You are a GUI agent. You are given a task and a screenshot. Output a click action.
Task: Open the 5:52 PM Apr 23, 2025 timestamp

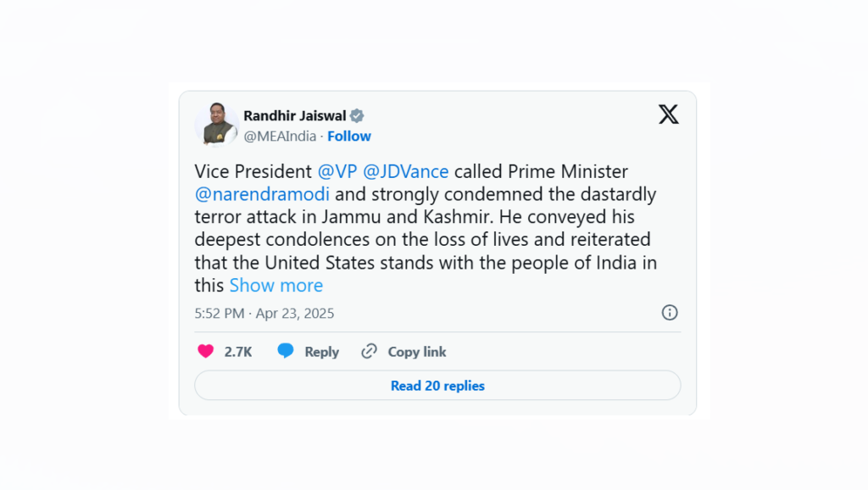pos(264,314)
